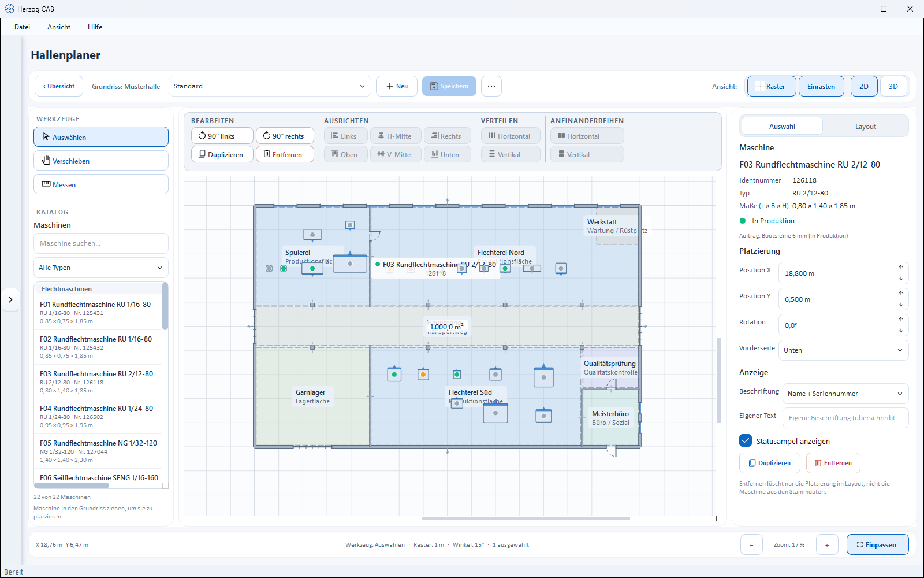Rotate selection 90° links

(x=222, y=136)
